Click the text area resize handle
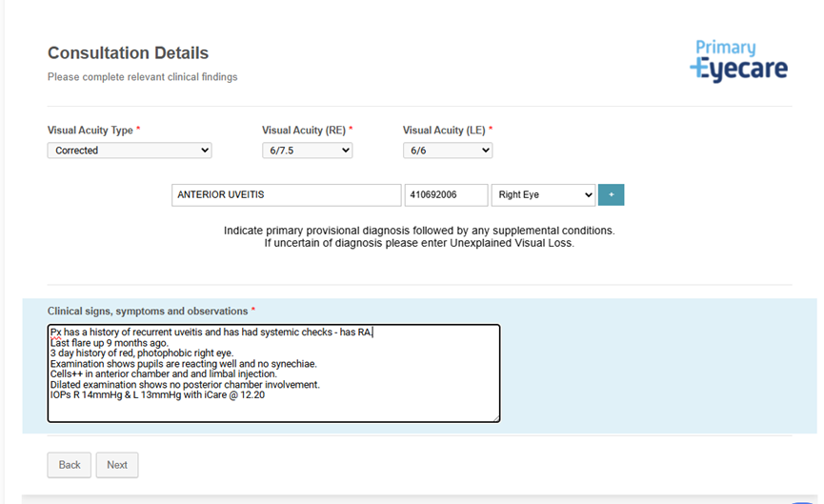This screenshot has width=824, height=504. [x=495, y=418]
